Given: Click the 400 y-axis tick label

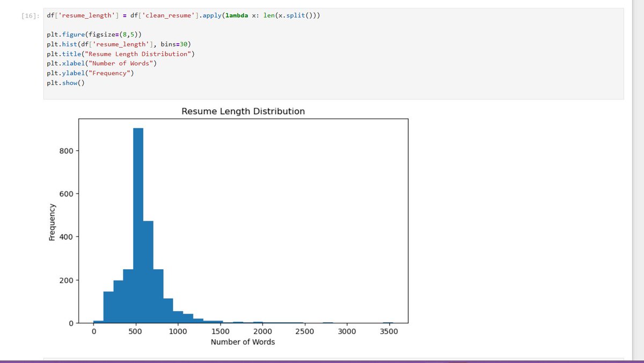Looking at the screenshot, I should [x=67, y=237].
